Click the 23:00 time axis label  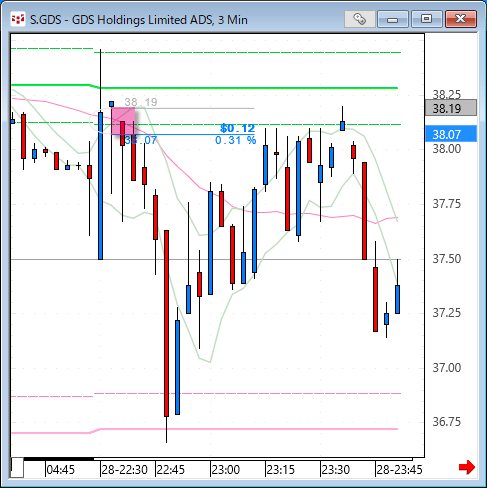tap(226, 470)
